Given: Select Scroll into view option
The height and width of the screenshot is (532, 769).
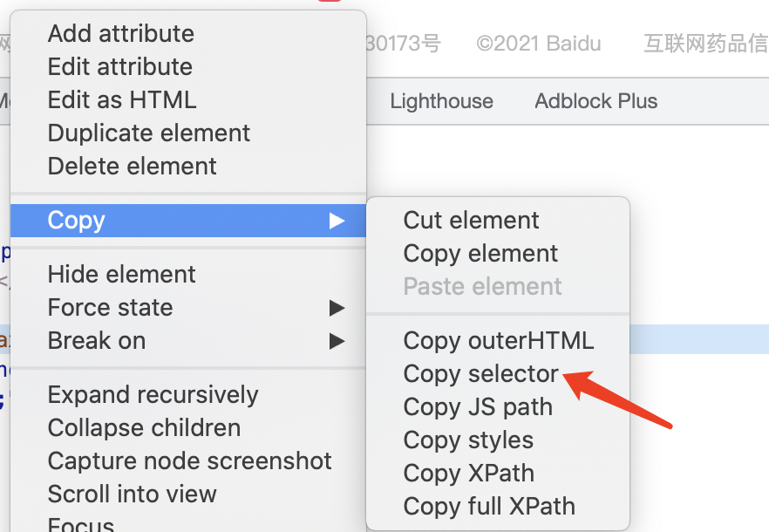Looking at the screenshot, I should coord(133,494).
